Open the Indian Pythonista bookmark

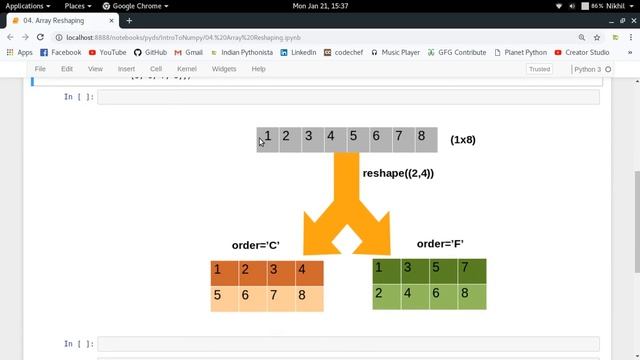click(x=242, y=52)
